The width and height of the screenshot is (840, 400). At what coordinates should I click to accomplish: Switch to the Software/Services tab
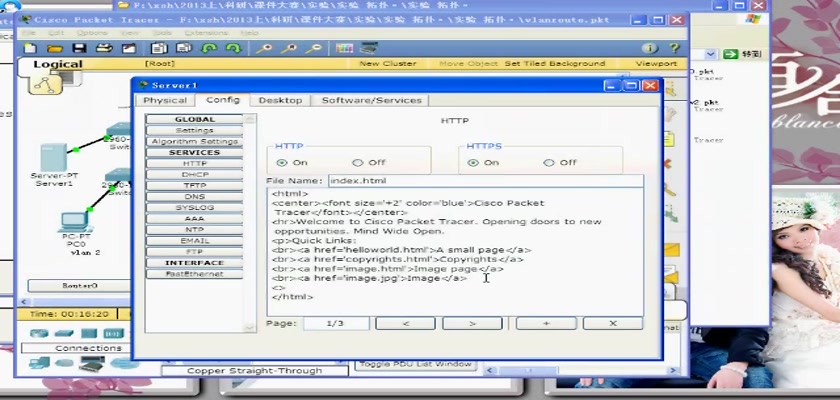(x=371, y=100)
